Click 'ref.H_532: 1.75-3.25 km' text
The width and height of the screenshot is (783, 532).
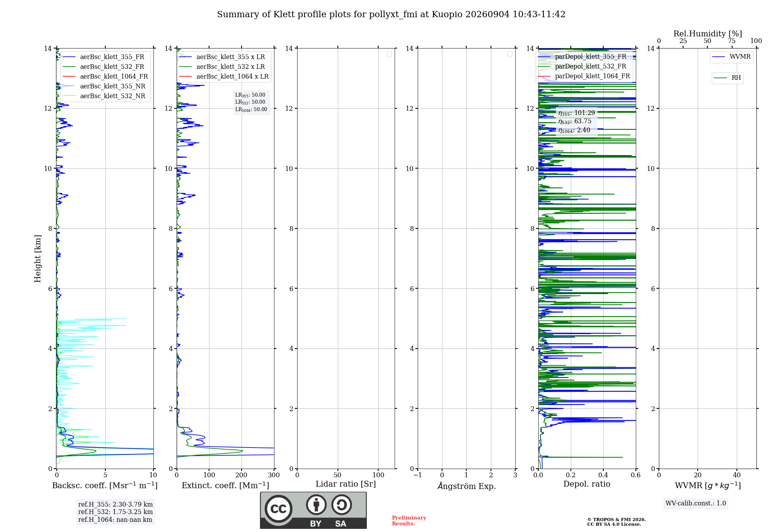(115, 512)
